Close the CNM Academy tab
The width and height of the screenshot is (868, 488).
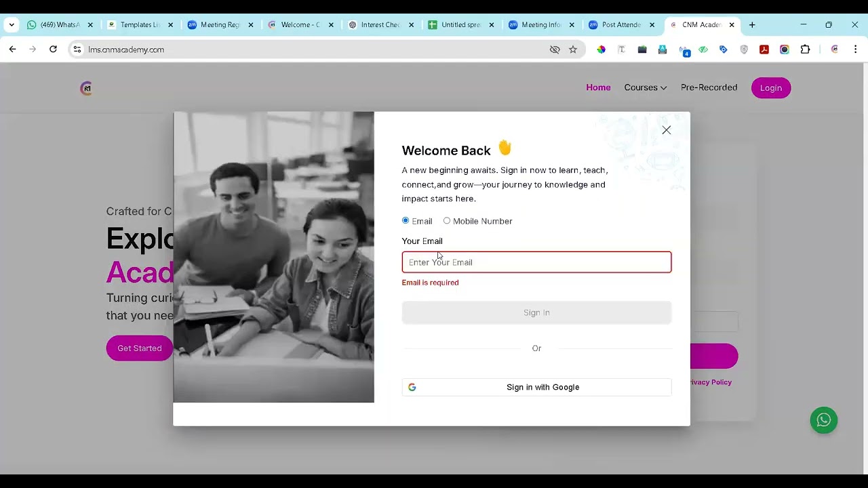732,25
